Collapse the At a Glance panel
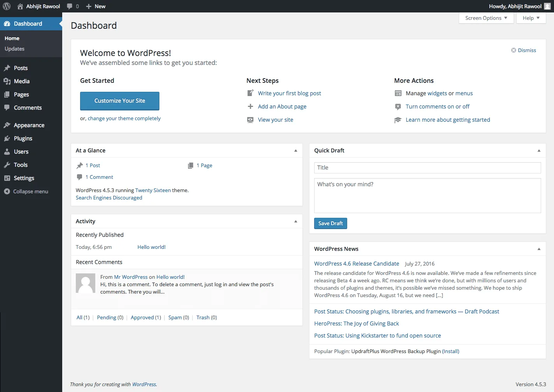This screenshot has width=554, height=392. [295, 150]
